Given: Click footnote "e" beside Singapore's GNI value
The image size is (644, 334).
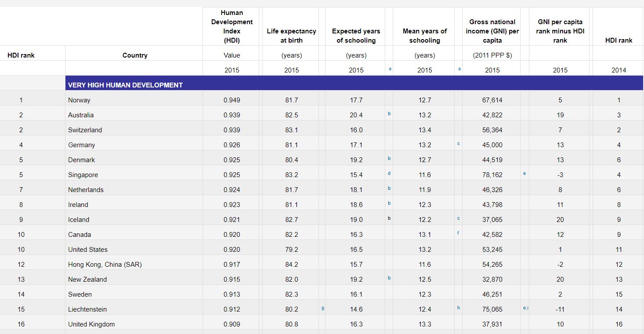Looking at the screenshot, I should coord(525,174).
